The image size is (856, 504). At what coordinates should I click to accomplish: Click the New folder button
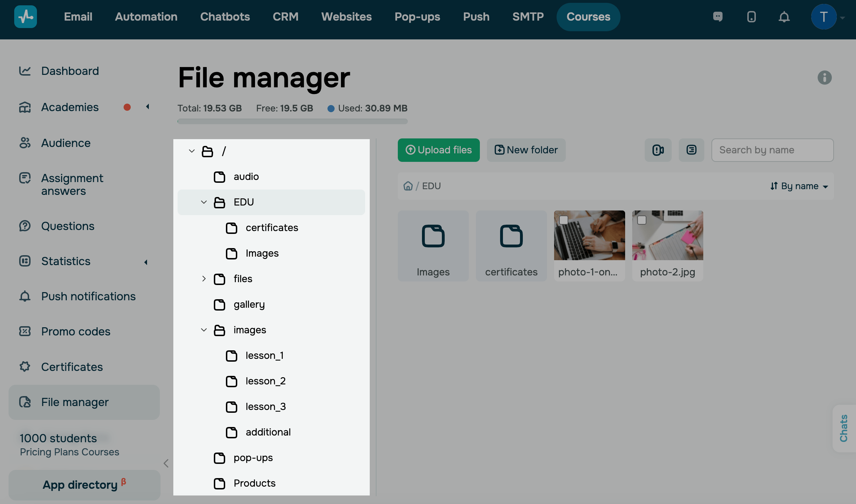(x=526, y=150)
